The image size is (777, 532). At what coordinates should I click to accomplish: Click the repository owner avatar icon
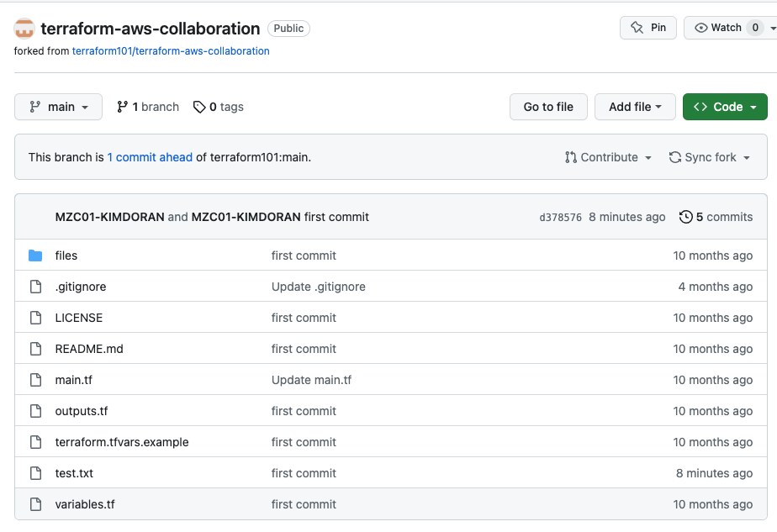tap(24, 29)
